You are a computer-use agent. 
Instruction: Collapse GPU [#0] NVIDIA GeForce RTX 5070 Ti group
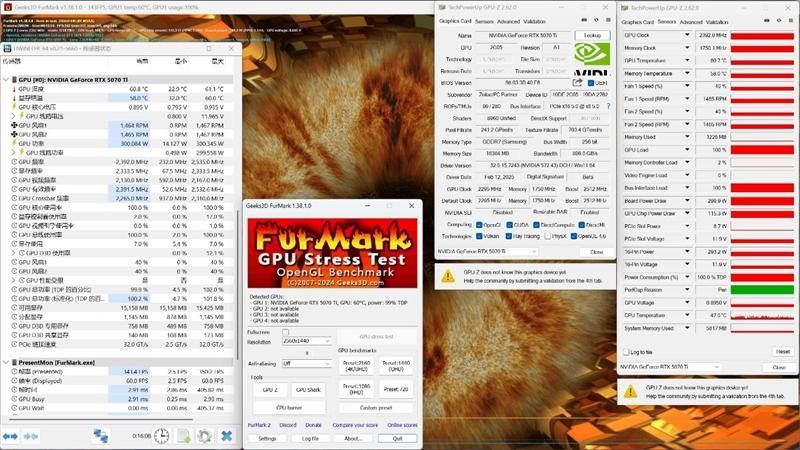(x=6, y=80)
